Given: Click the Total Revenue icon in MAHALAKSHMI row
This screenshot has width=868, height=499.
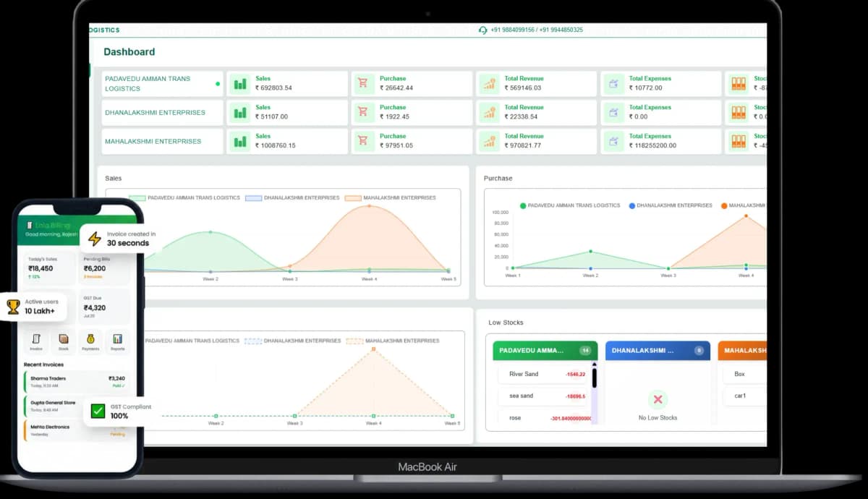Looking at the screenshot, I should point(489,142).
